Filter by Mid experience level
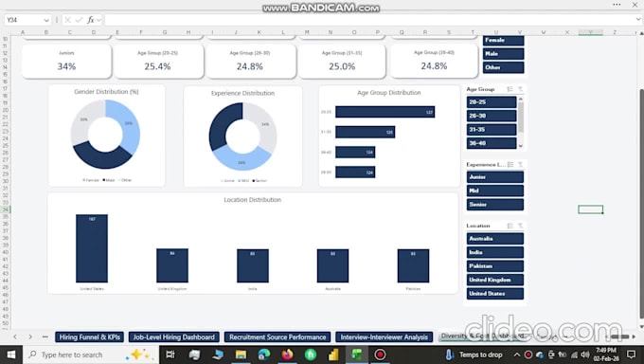Viewport: 644px width, 364px height. click(495, 191)
